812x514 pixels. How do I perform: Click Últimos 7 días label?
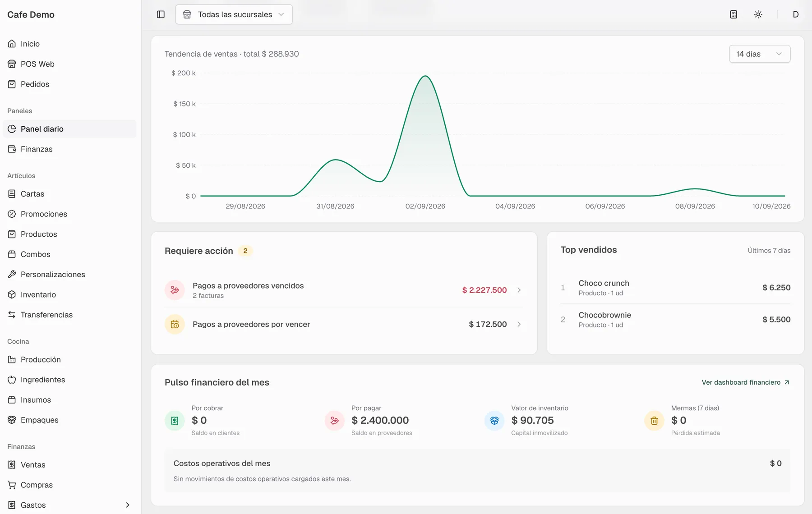[769, 251]
